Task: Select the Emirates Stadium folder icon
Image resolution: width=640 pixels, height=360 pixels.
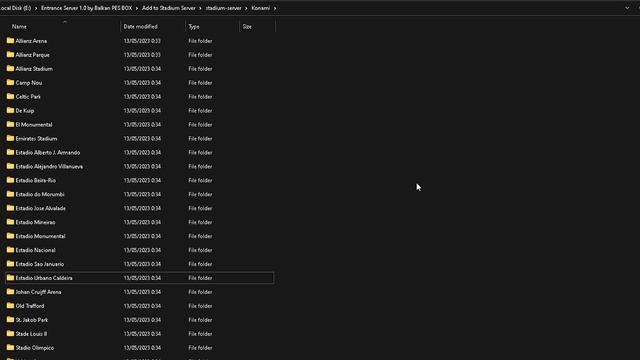Action: [x=10, y=138]
